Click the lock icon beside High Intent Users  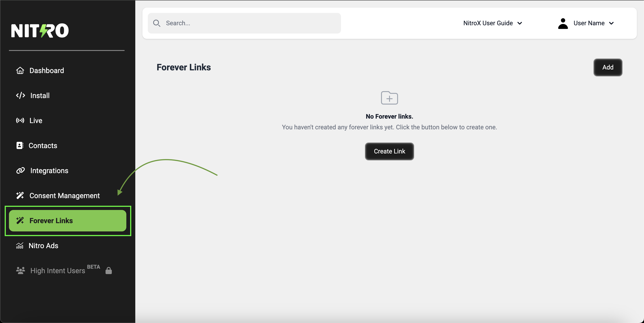[108, 271]
